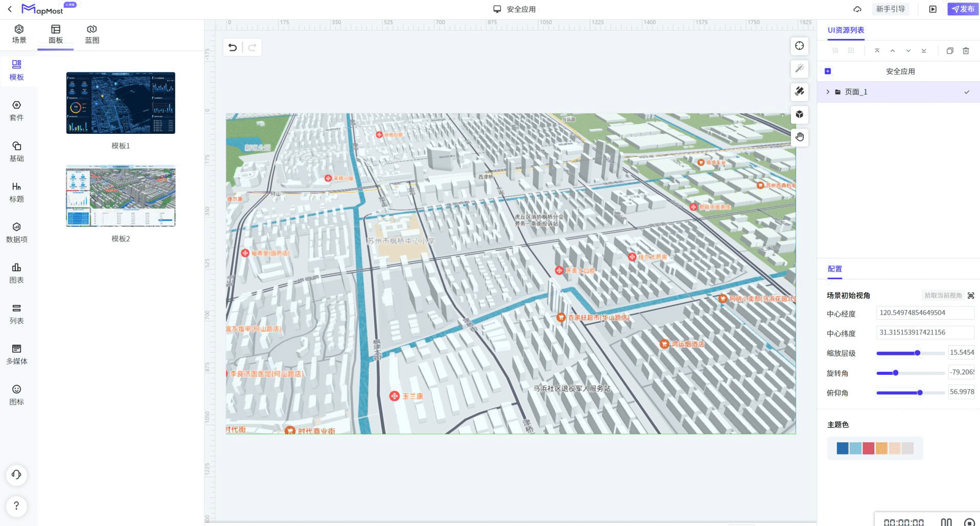
Task: Open the 图标 icon category
Action: coord(16,395)
